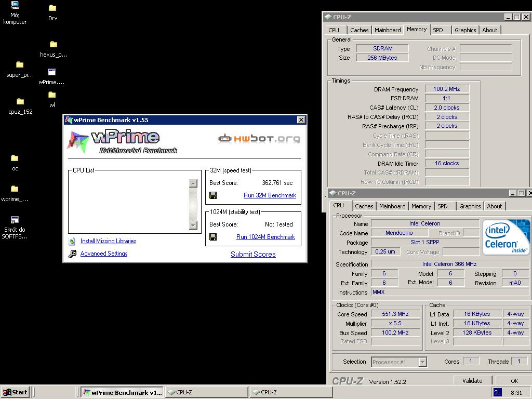Click CAS# Latency value 2.0 clocks
532x399 pixels.
point(447,108)
